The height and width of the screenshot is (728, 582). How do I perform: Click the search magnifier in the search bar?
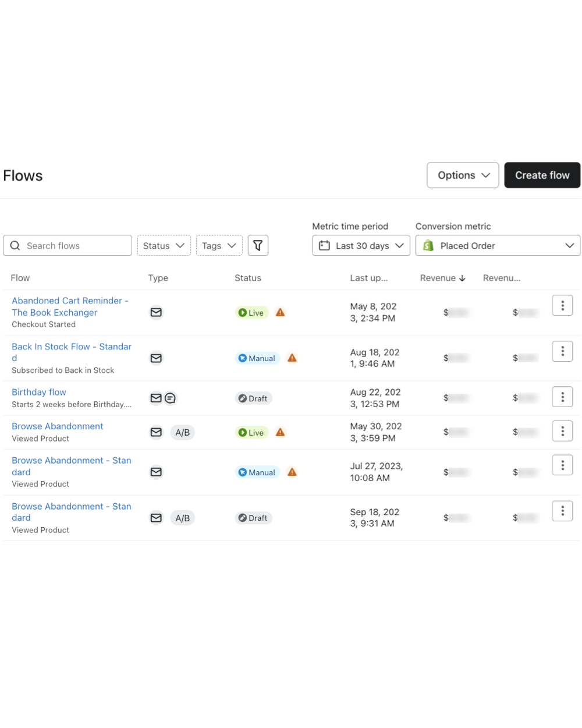coord(15,245)
